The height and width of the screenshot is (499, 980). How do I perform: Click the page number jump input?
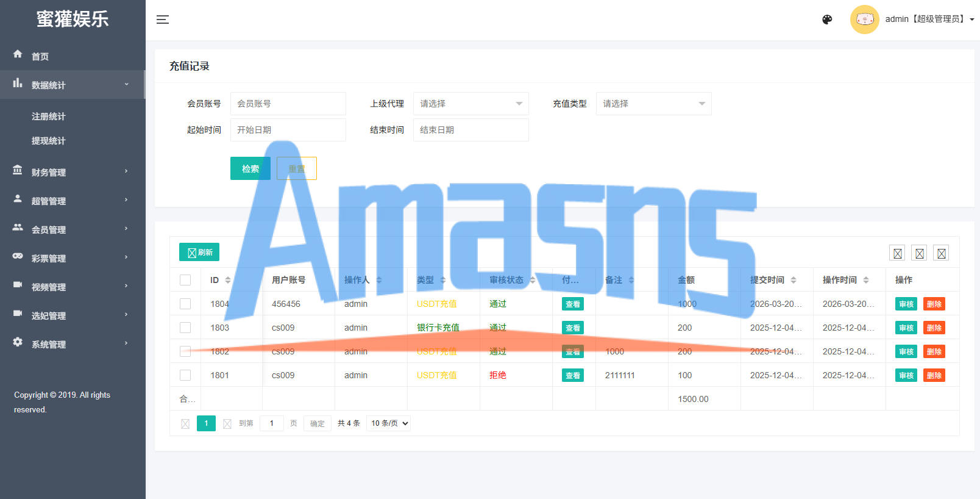(x=272, y=423)
